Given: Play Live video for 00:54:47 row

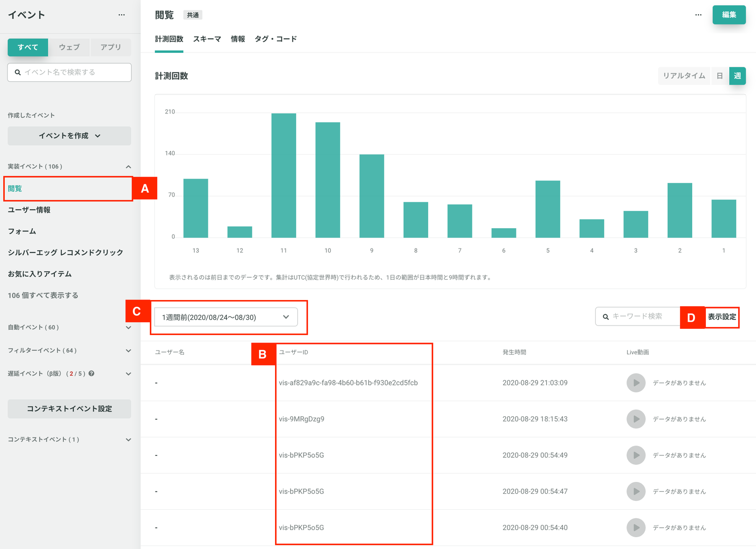Looking at the screenshot, I should [x=636, y=491].
